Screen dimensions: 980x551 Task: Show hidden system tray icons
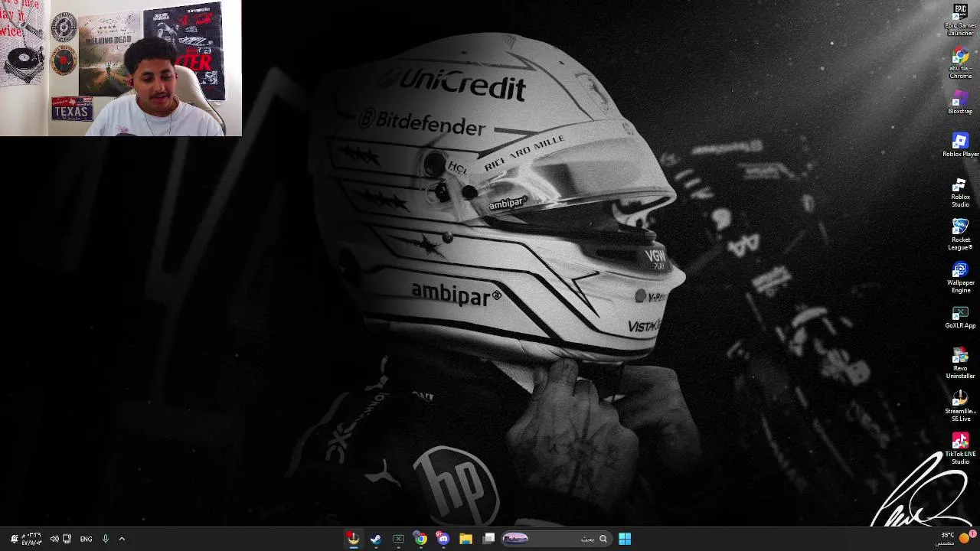click(x=122, y=539)
